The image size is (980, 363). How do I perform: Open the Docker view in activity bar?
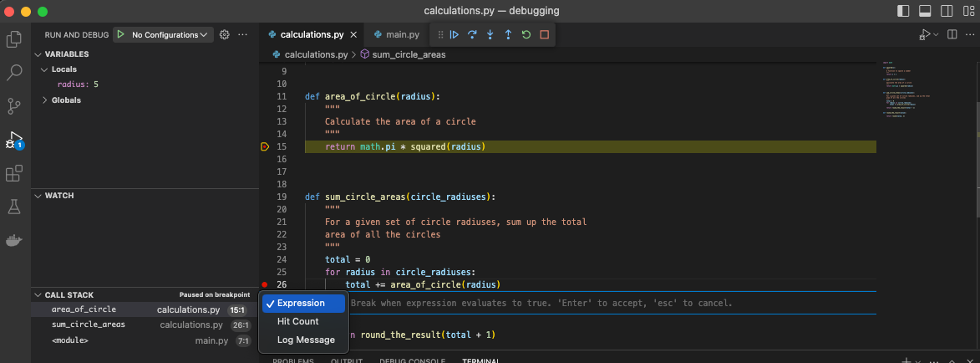coord(13,240)
